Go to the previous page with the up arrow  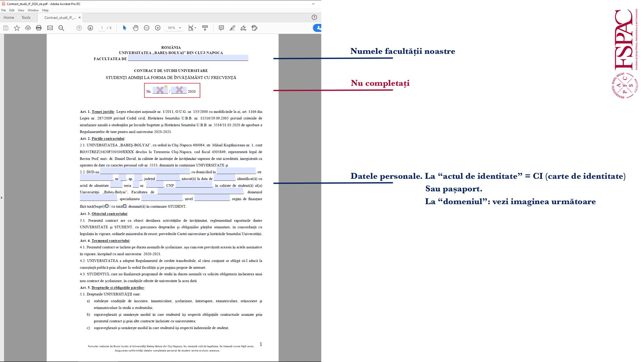click(x=79, y=28)
